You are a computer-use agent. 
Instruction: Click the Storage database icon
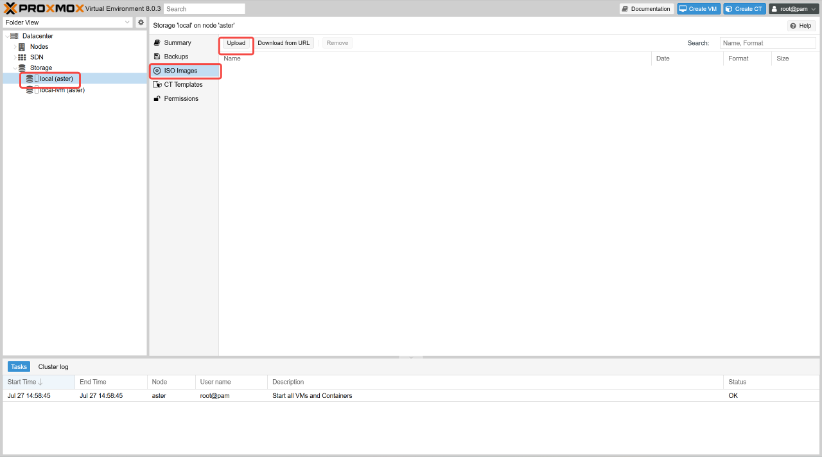point(21,68)
